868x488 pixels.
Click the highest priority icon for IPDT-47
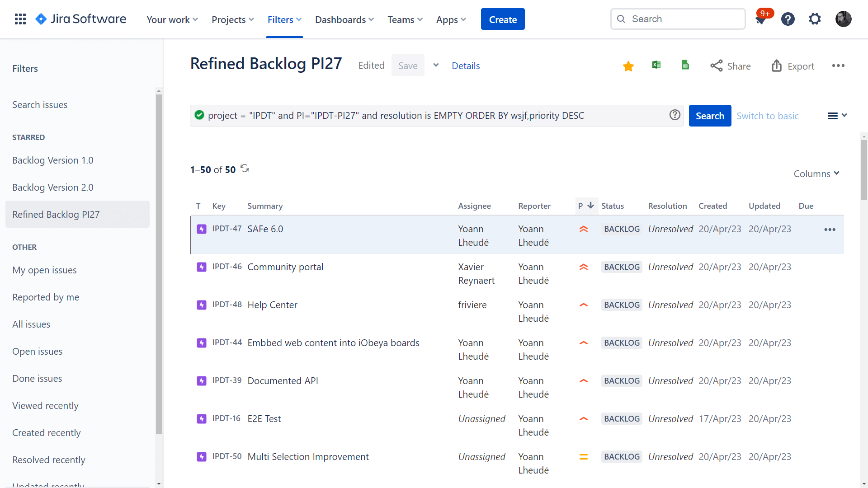click(x=584, y=229)
